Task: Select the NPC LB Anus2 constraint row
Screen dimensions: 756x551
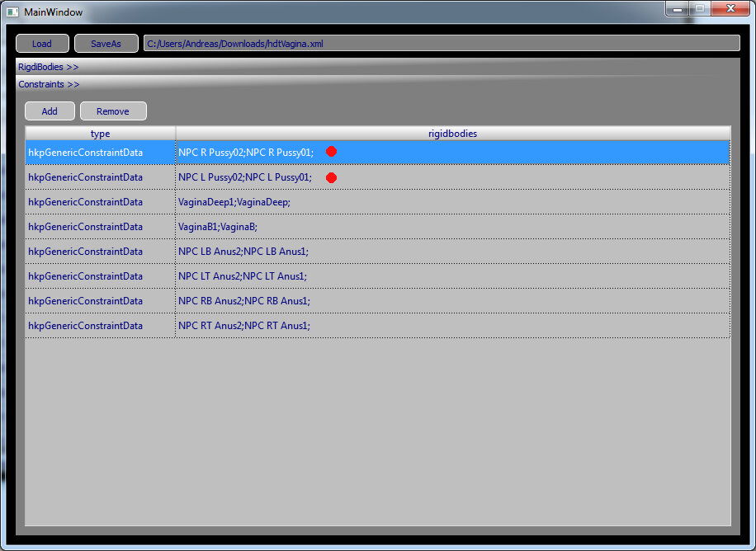Action: [243, 252]
